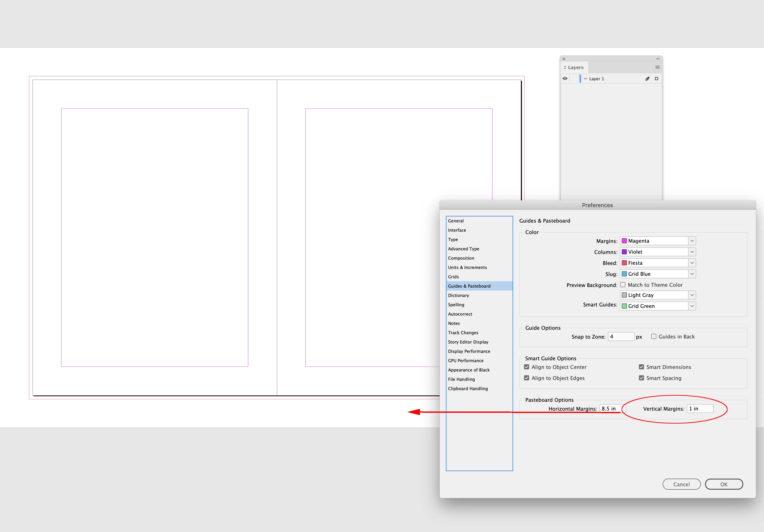Click the Vertical Margins input field
764x532 pixels.
pos(700,409)
